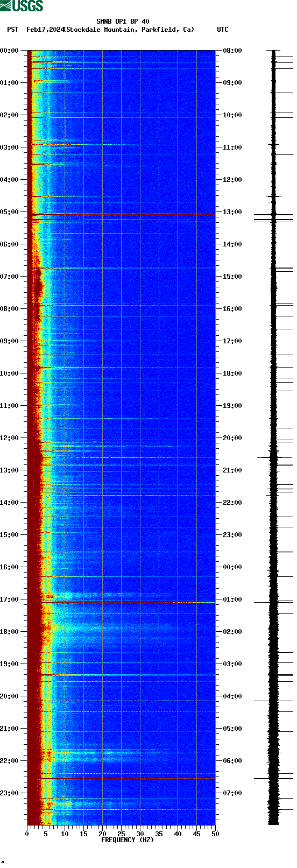The height and width of the screenshot is (868, 297).
Task: Click the title text 'SMNB DP1 BP 40'
Action: coord(123,22)
